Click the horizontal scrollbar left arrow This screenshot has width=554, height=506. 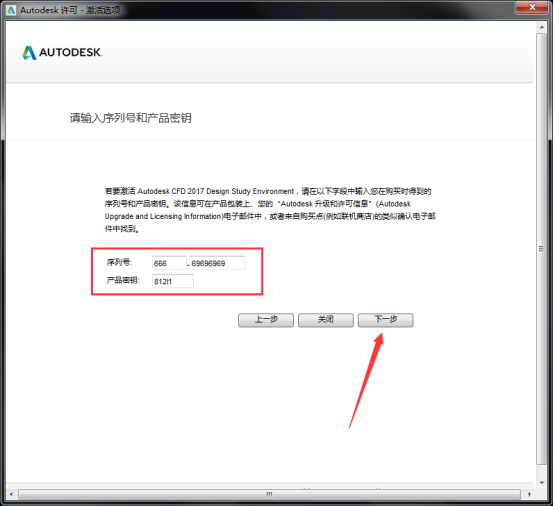click(x=11, y=494)
